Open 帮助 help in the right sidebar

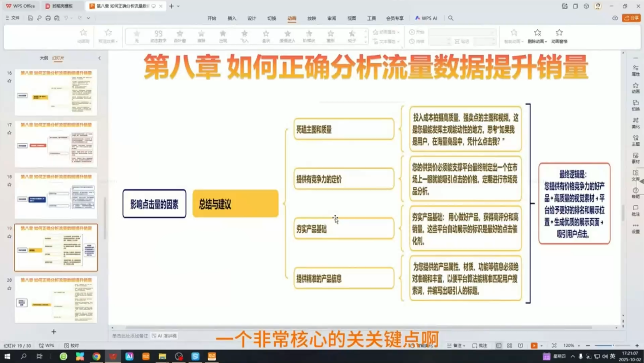pos(636,193)
